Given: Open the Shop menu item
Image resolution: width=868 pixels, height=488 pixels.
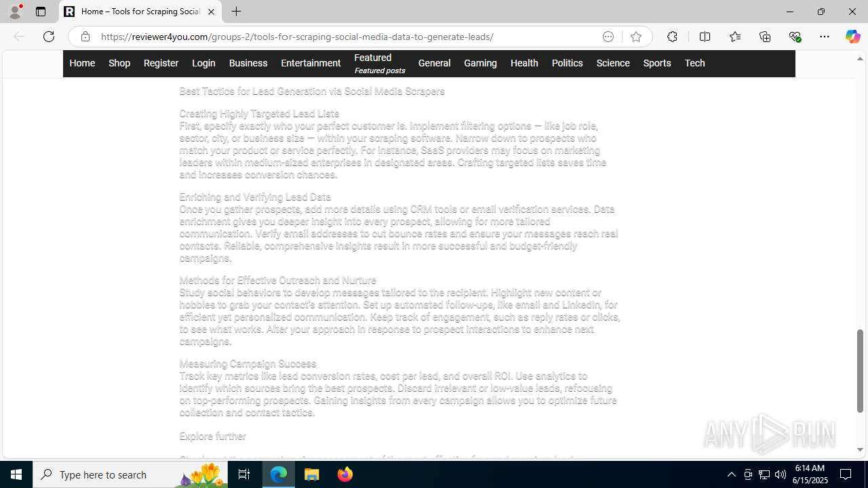Looking at the screenshot, I should click(x=119, y=63).
